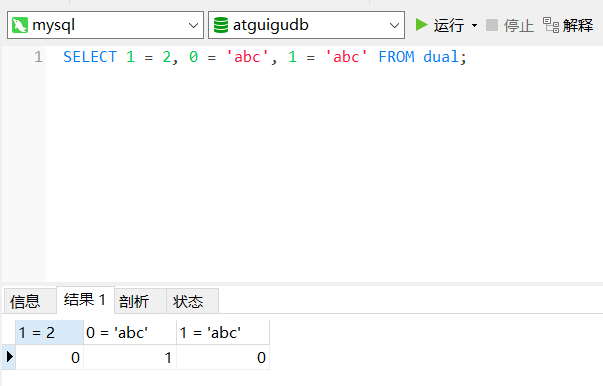Click the green digit 2 in the query
Image resolution: width=603 pixels, height=386 pixels.
[166, 57]
